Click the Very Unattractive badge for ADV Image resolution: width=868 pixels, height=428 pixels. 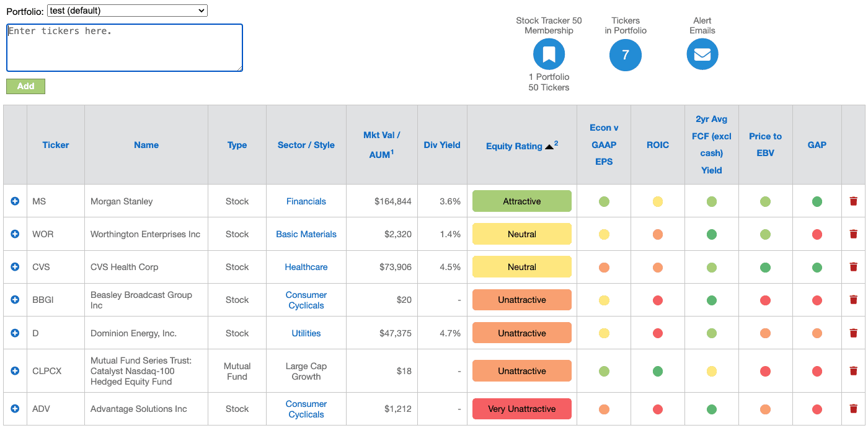pos(522,409)
